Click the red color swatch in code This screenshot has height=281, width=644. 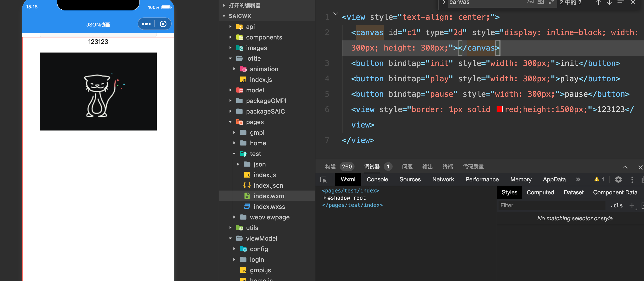tap(499, 109)
